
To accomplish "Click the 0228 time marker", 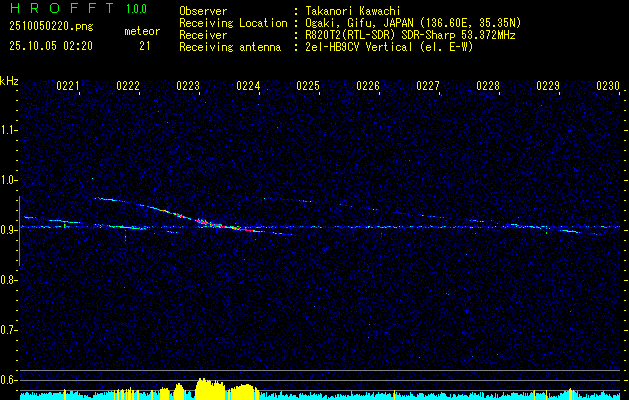I will coord(488,87).
